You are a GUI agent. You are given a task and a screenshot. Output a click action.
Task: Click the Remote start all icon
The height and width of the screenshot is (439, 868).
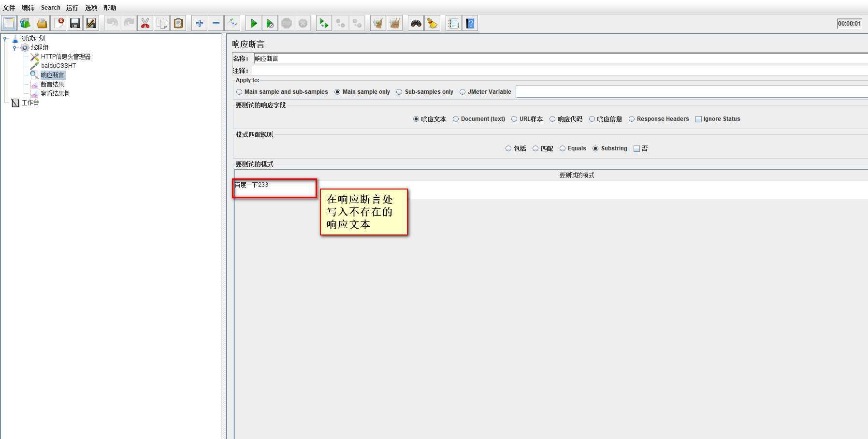(x=324, y=23)
